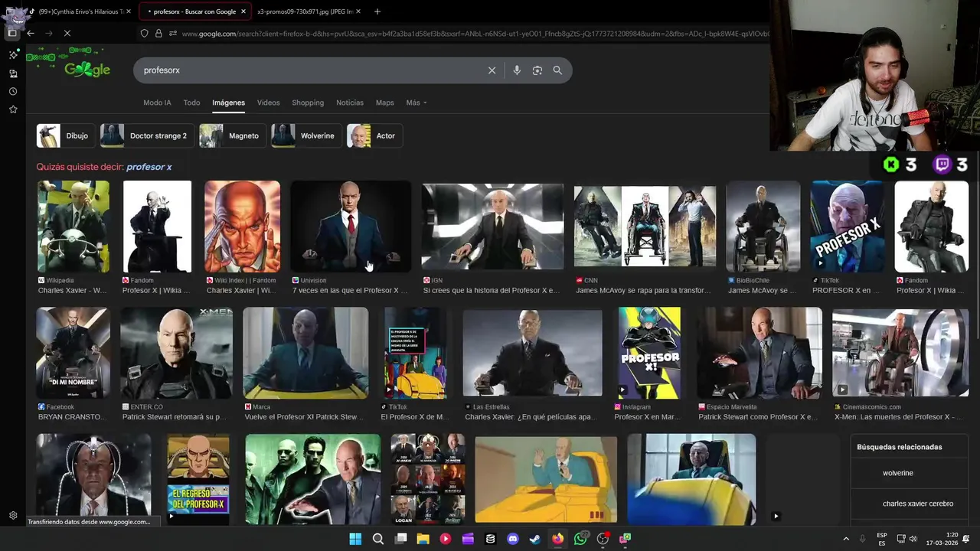This screenshot has width=980, height=551.
Task: Close the Cynthia Erivo TikTok tab
Action: pyautogui.click(x=129, y=11)
